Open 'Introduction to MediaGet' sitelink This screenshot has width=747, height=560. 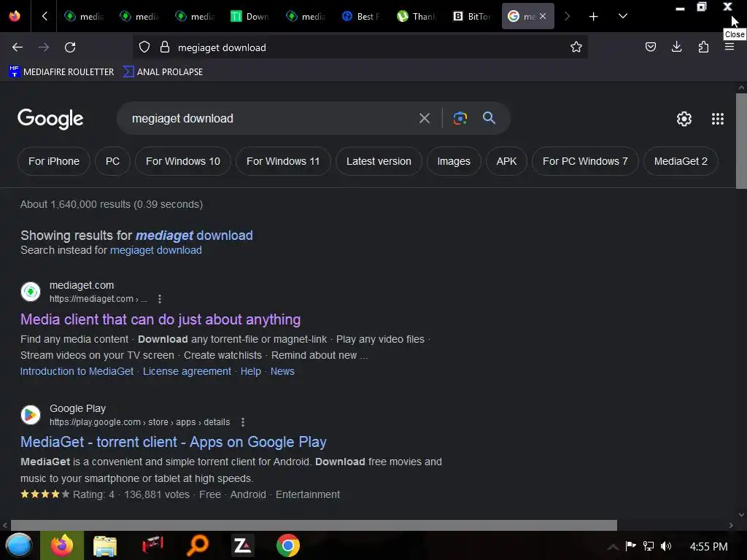click(x=77, y=371)
